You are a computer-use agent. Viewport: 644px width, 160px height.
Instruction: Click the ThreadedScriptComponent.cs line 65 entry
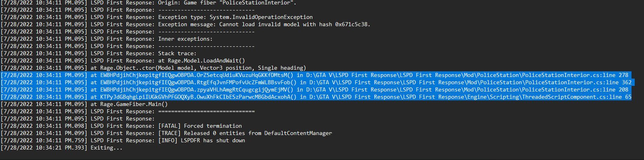[316, 97]
